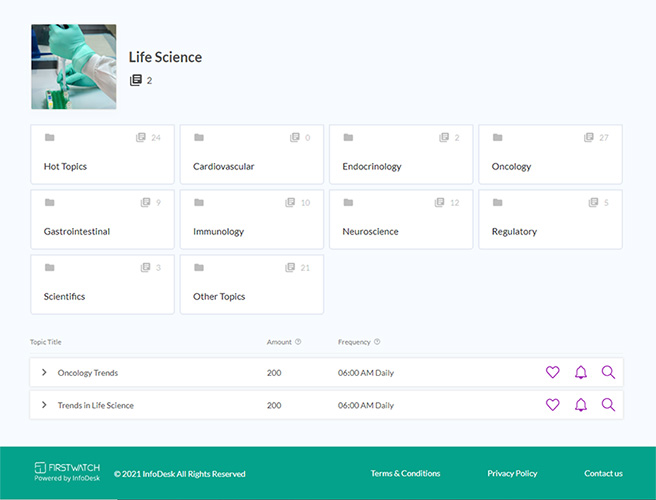Click folder icon on Other Topics card
The image size is (656, 500).
pos(199,267)
